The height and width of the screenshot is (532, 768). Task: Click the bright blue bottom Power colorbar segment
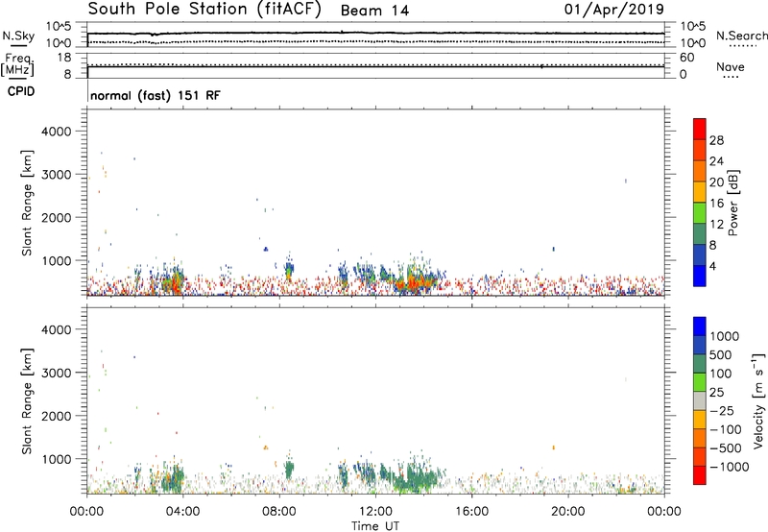point(700,276)
